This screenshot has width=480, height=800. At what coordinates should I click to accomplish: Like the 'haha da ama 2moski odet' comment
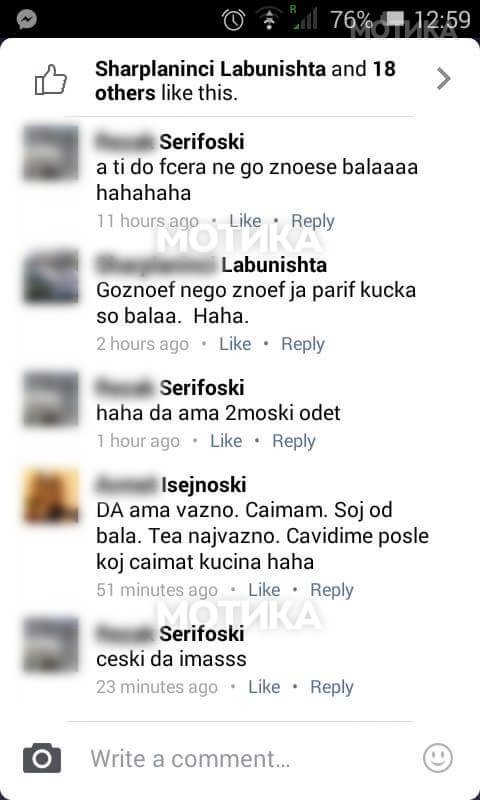pos(226,441)
